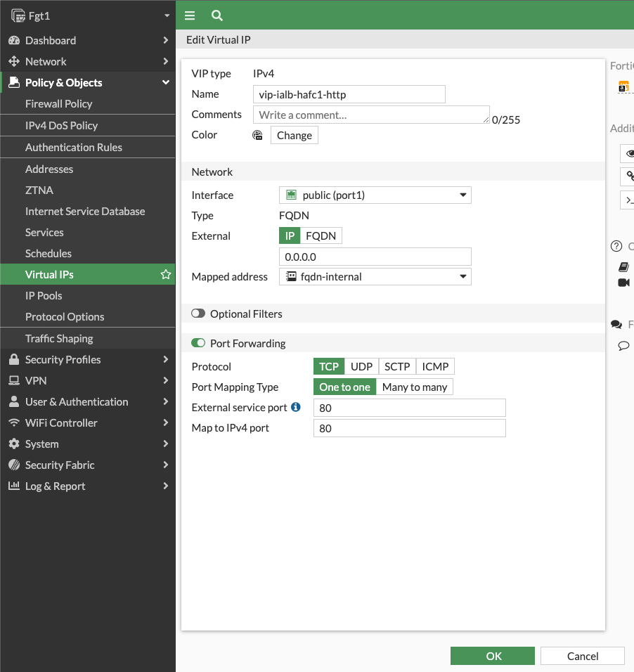Open the Mapped address dropdown
634x672 pixels.
(x=375, y=276)
